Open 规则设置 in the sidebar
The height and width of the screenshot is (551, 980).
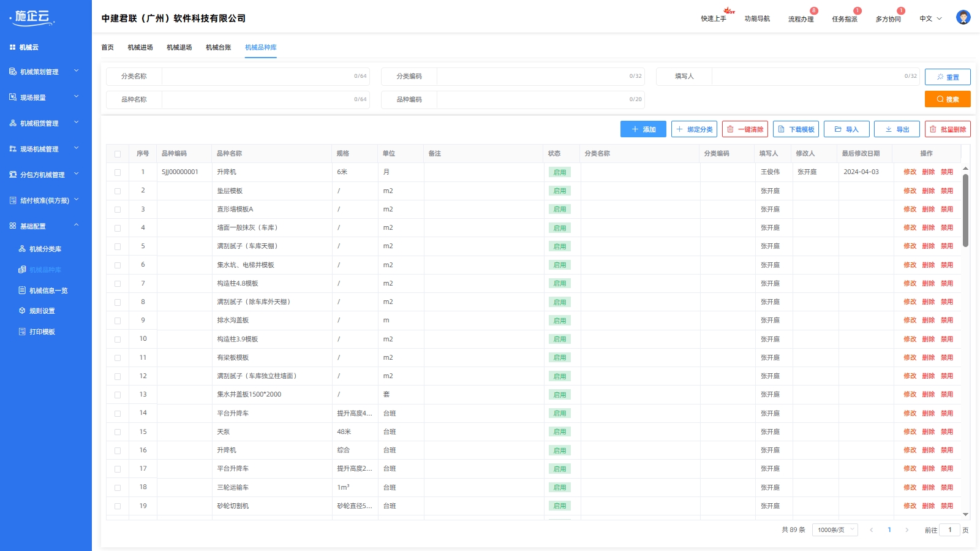(42, 311)
